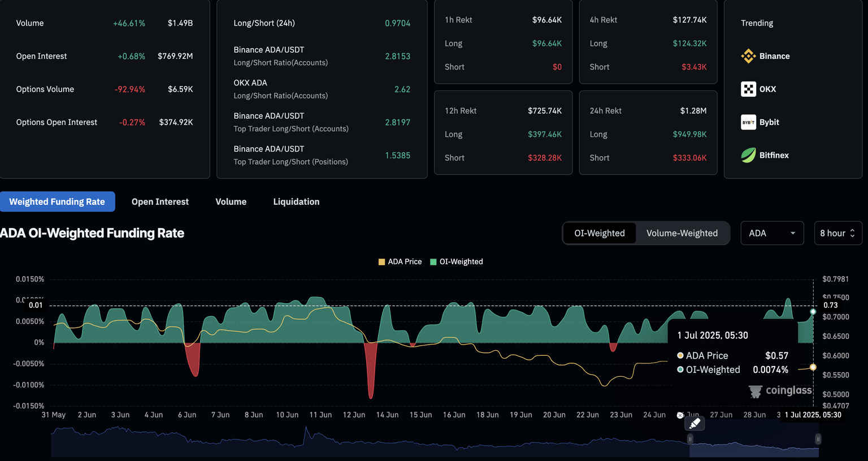Open the ADA coin dropdown
The image size is (868, 461).
click(x=771, y=233)
